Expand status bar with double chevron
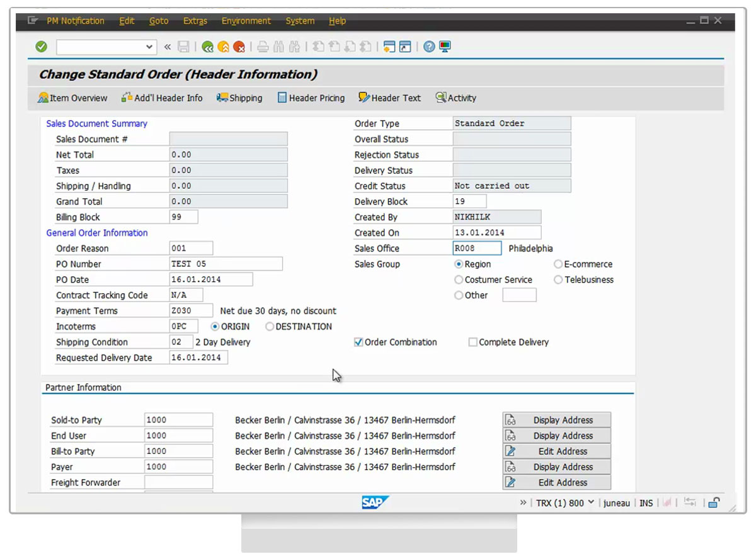 click(523, 502)
